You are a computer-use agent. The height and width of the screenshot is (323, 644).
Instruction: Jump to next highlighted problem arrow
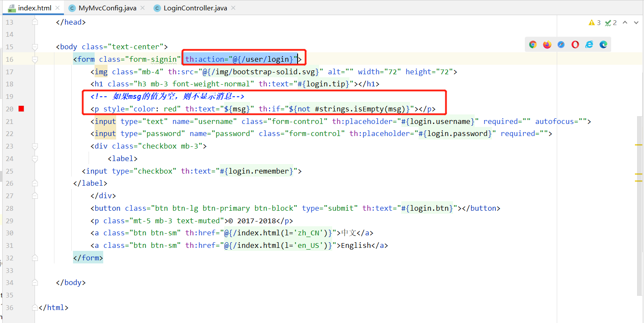(636, 22)
